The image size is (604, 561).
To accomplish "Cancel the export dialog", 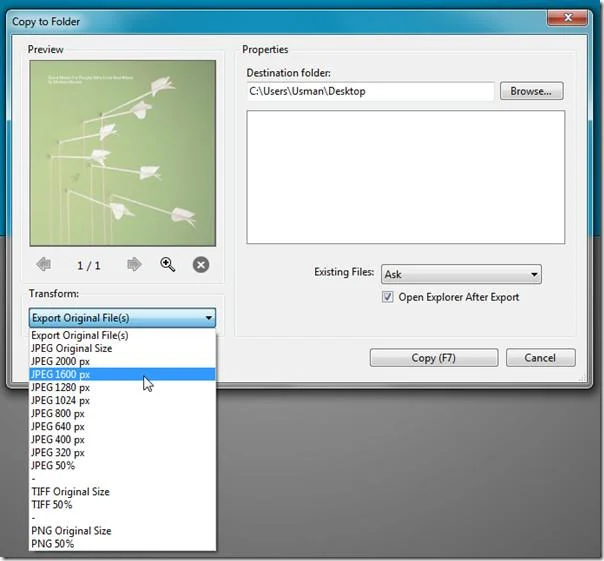I will coord(540,358).
